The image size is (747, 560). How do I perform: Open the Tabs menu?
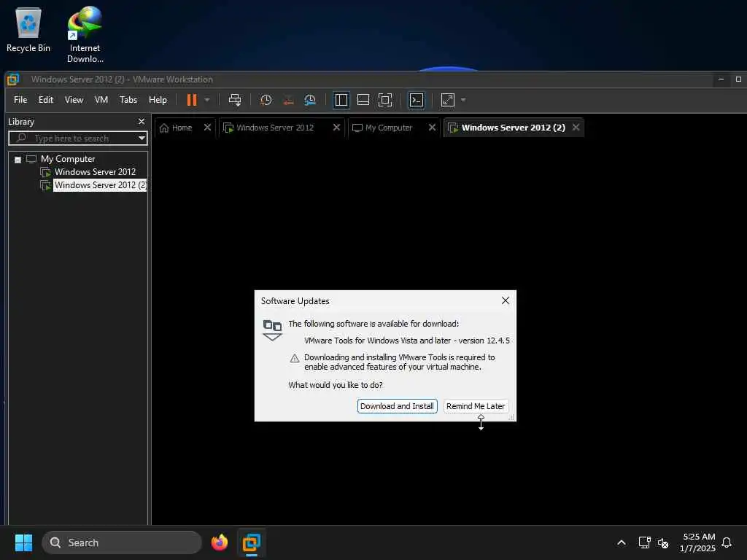128,100
